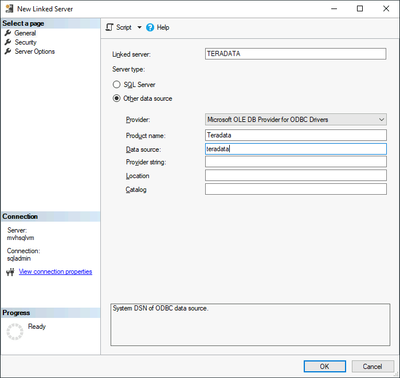
Task: Open the Security page
Action: [25, 42]
